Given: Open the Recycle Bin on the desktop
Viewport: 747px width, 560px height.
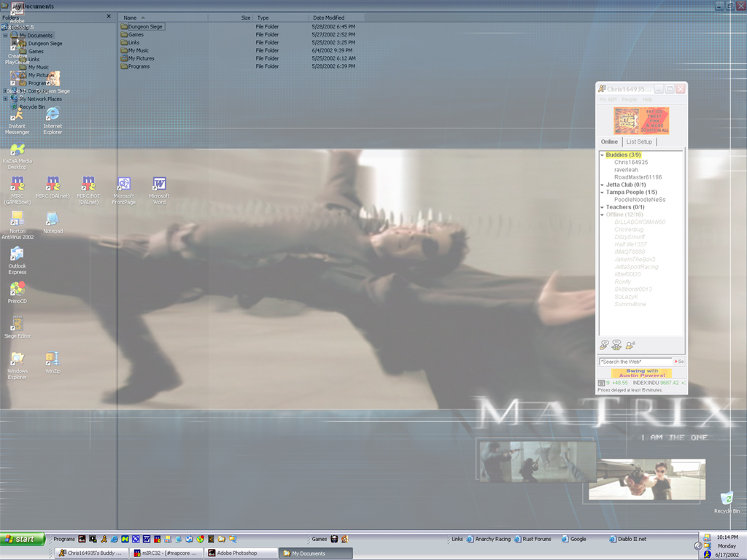Looking at the screenshot, I should [727, 502].
